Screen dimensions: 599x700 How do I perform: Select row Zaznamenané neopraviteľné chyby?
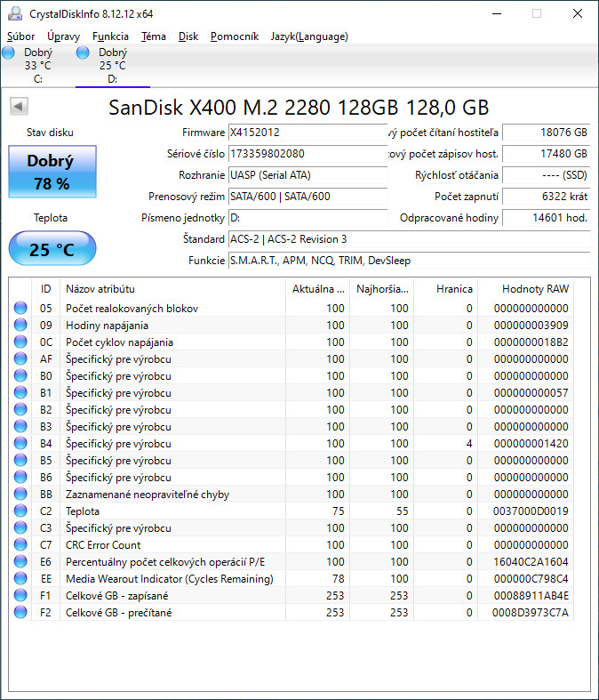292,494
